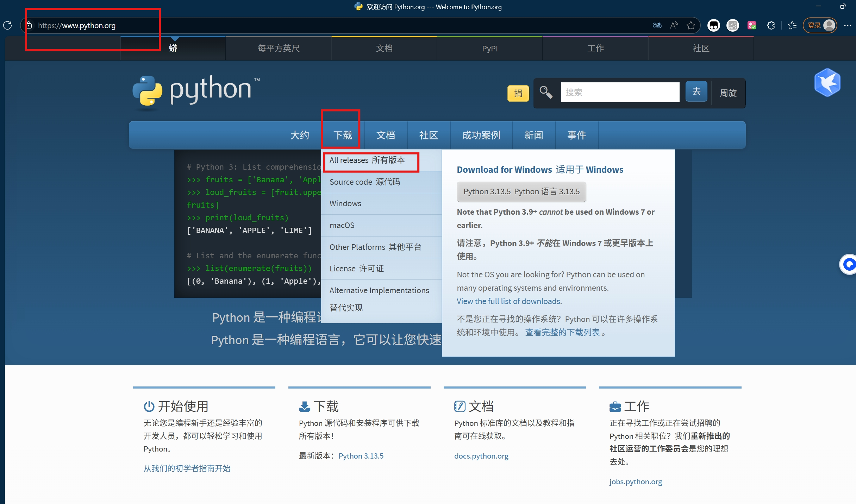Click View the full list of downloads link
Viewport: 856px width, 504px height.
pos(509,301)
